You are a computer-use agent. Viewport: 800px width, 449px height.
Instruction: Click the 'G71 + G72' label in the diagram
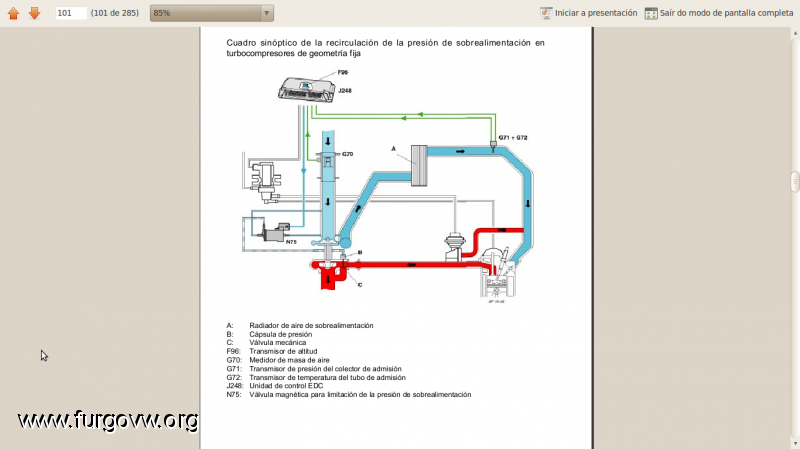(x=513, y=138)
